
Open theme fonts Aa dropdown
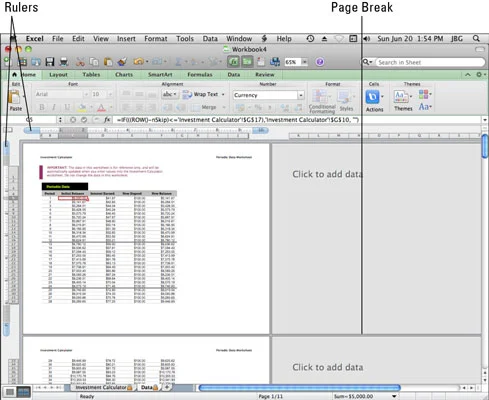point(425,107)
